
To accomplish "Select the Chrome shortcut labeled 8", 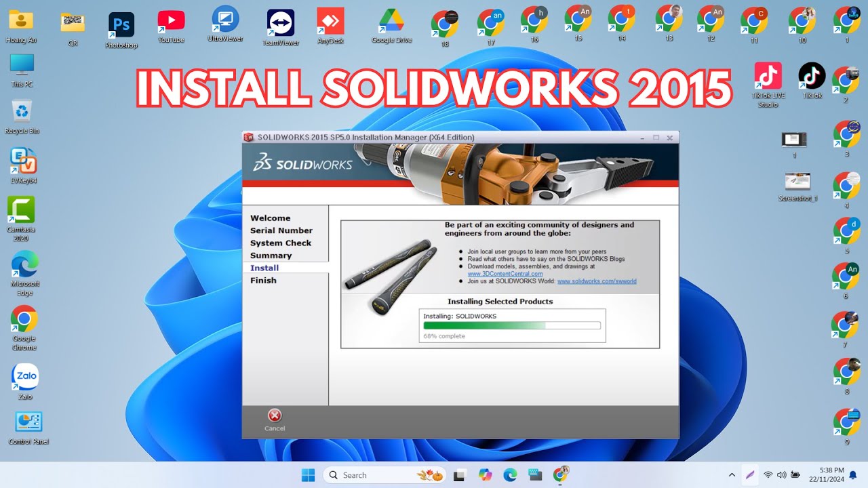I will pyautogui.click(x=847, y=377).
